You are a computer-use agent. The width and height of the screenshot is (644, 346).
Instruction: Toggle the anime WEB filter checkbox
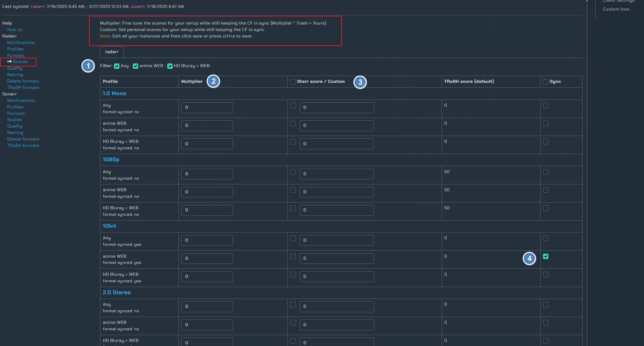135,66
